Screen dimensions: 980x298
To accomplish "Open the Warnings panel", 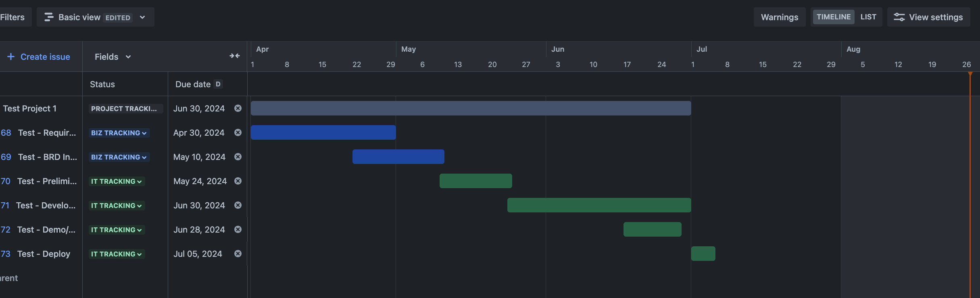I will tap(780, 17).
